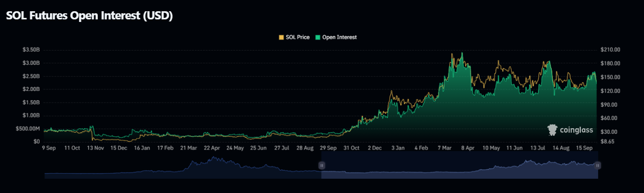Toggle the Open Interest legend series
Viewport: 644px width, 193px height.
click(336, 37)
